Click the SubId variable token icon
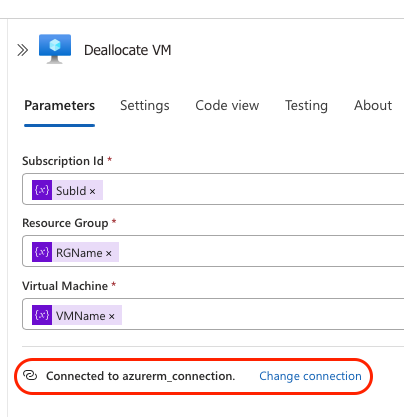 42,190
